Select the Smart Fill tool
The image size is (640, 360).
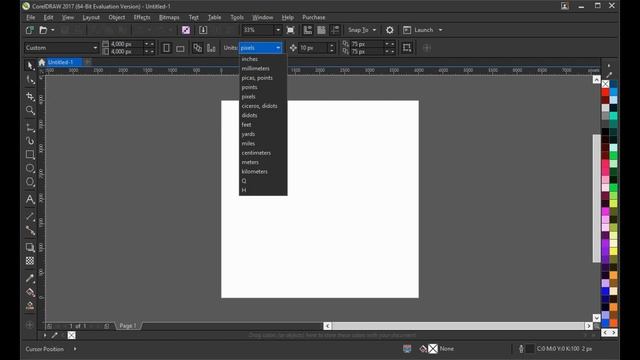(30, 306)
